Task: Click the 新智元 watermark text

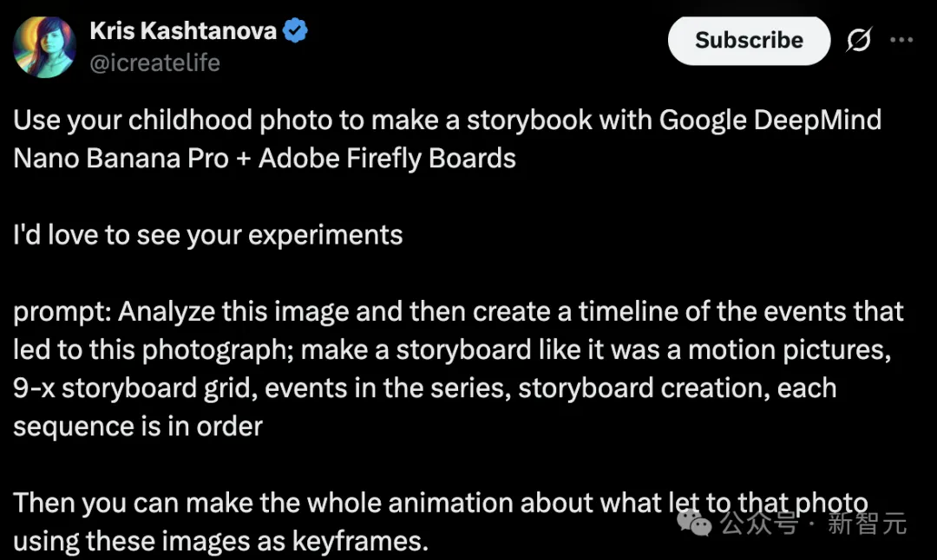Action: point(867,524)
